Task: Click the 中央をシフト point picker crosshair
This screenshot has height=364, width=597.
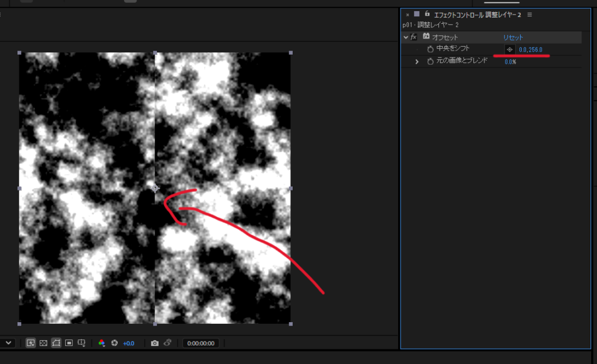Action: coord(510,50)
